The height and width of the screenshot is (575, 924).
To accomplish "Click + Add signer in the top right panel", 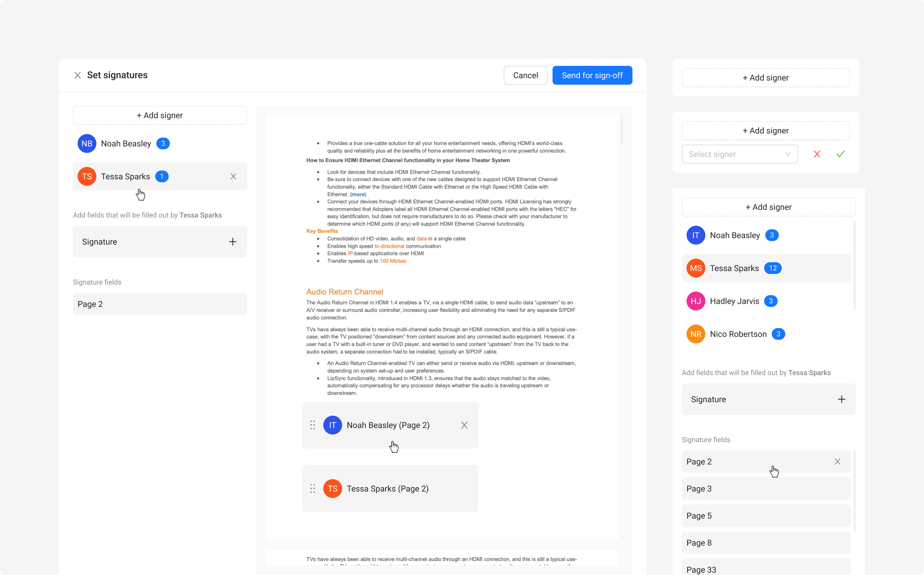I will pyautogui.click(x=766, y=78).
